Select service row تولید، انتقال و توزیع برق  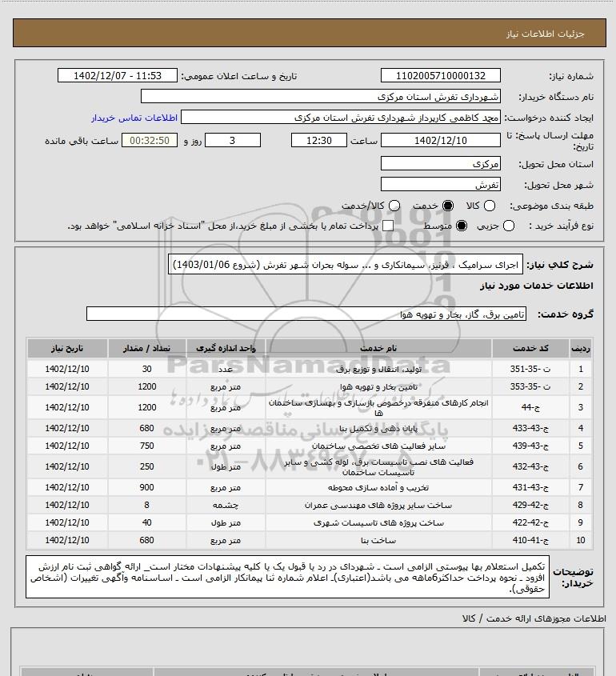click(x=310, y=369)
